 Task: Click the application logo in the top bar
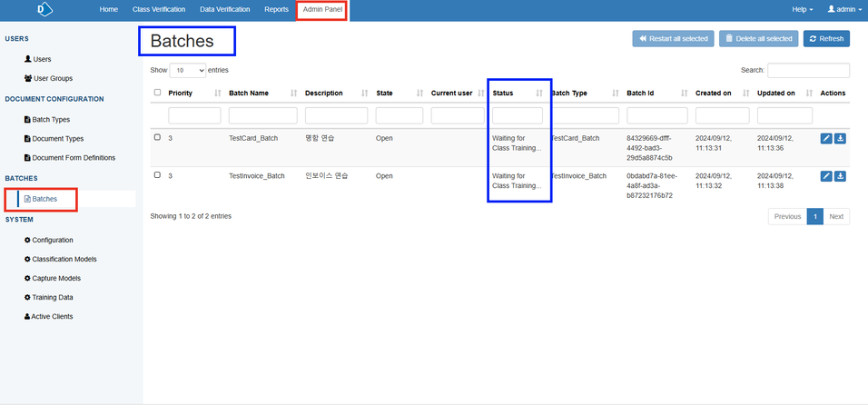pyautogui.click(x=44, y=9)
